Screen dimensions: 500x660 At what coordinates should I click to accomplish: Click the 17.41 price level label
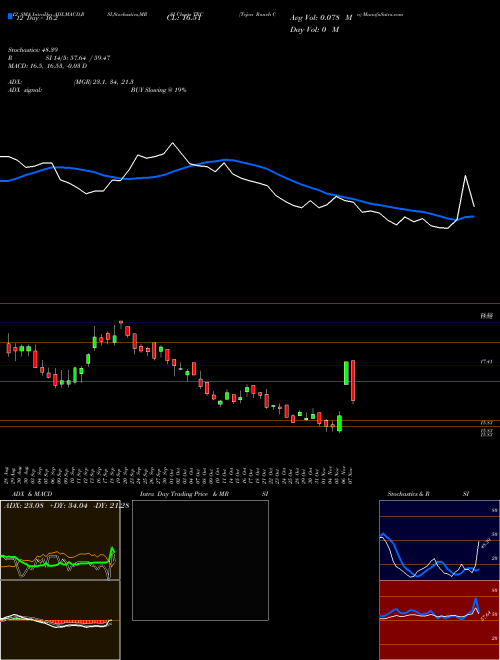coord(486,361)
